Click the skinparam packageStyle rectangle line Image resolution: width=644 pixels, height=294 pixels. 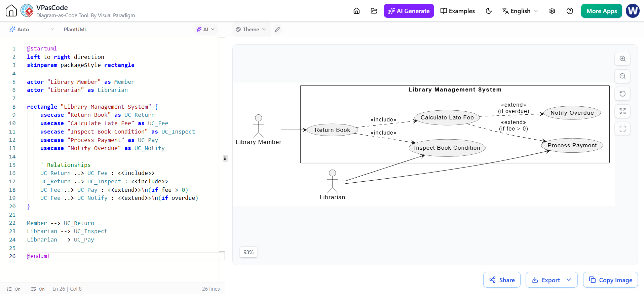pyautogui.click(x=81, y=65)
